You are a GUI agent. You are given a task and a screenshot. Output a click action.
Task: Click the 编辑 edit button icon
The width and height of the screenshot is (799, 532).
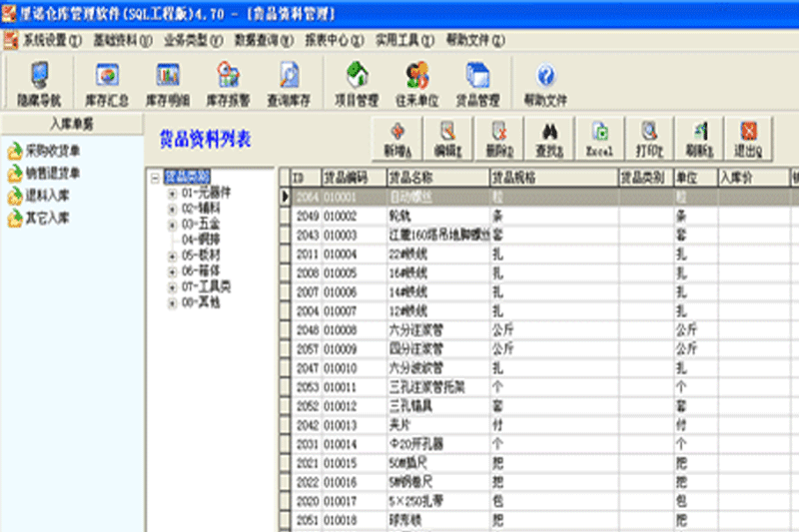pos(447,132)
